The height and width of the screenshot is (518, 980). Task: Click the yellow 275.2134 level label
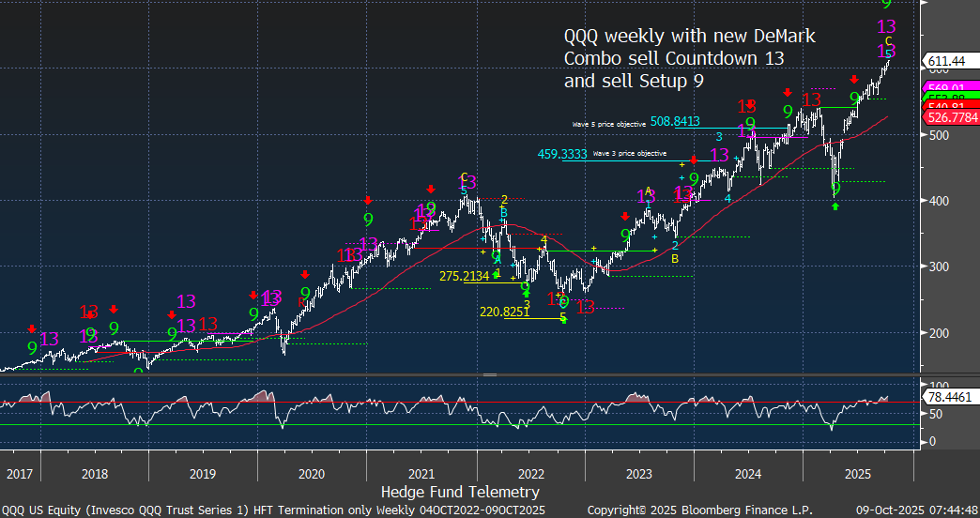coord(464,276)
